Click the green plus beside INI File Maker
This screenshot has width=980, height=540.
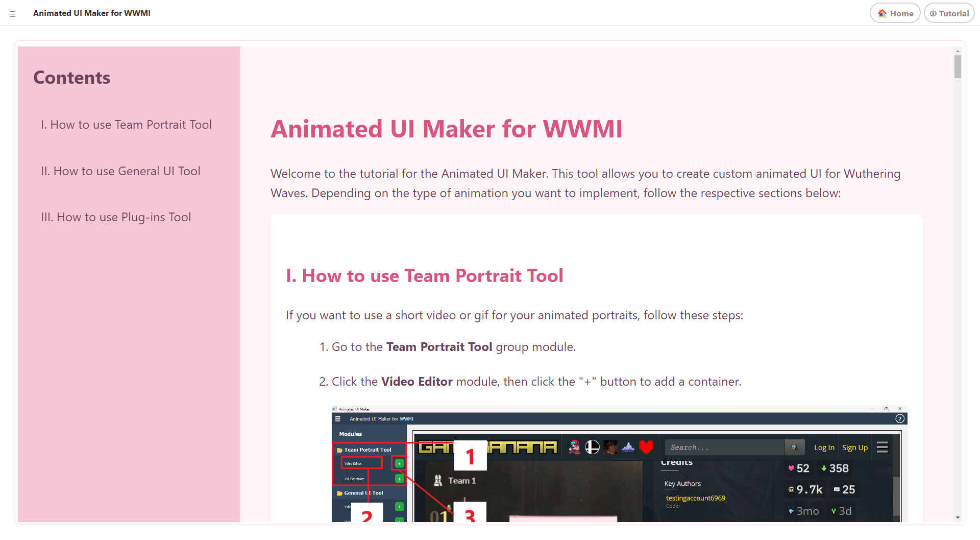399,478
